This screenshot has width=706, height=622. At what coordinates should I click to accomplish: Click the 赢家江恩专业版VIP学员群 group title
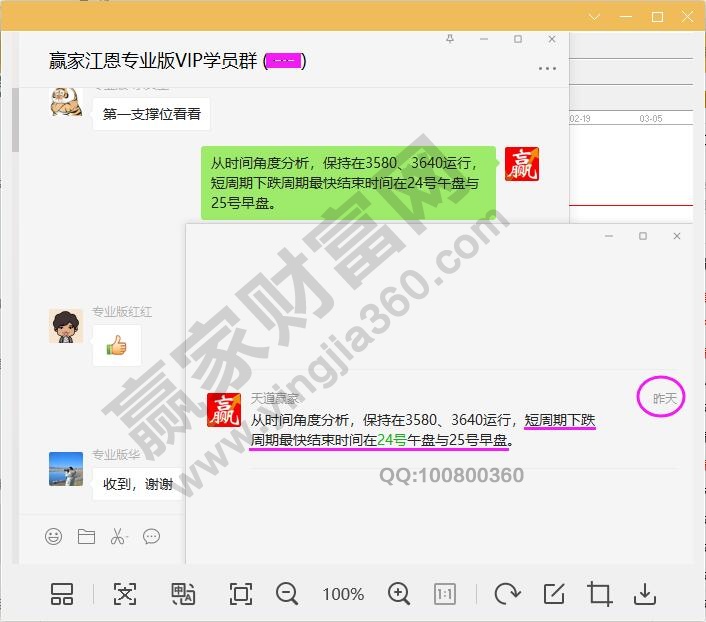pyautogui.click(x=153, y=61)
